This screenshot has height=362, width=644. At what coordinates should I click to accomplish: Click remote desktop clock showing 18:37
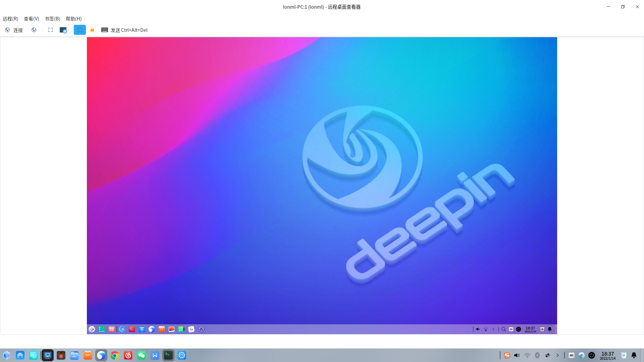(x=530, y=329)
